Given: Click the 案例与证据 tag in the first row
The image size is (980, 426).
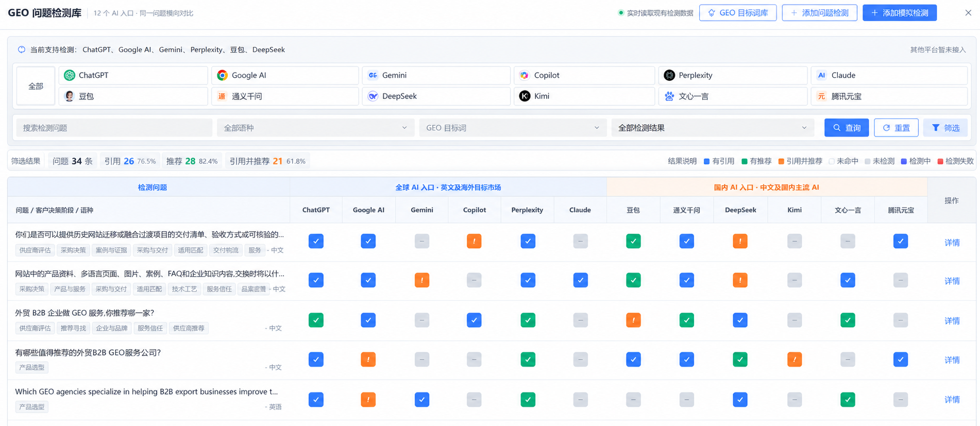Looking at the screenshot, I should (x=111, y=250).
